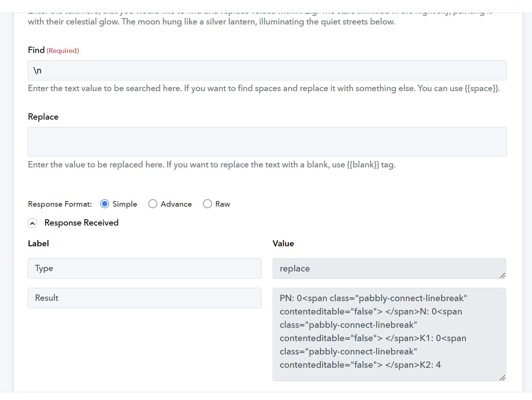532x400 pixels.
Task: Click the 'Replace' field heading
Action: 43,117
